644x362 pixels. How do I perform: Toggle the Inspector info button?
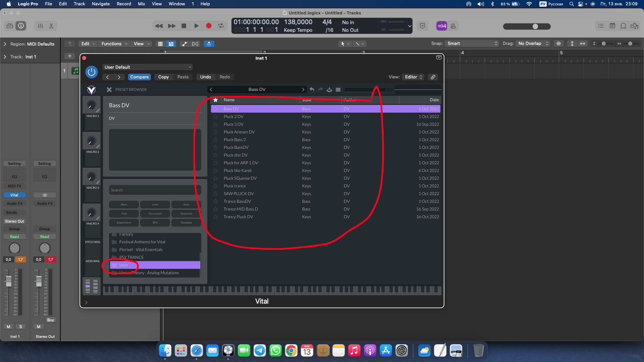pos(21,26)
